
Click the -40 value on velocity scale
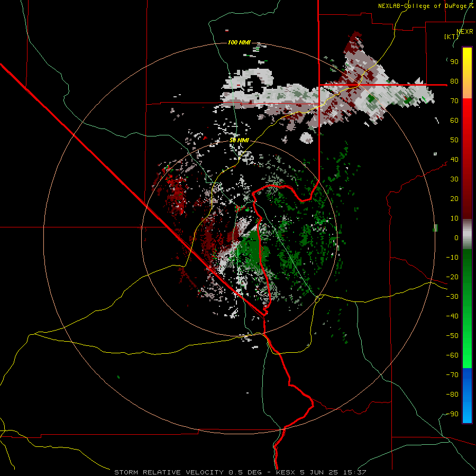coord(452,316)
